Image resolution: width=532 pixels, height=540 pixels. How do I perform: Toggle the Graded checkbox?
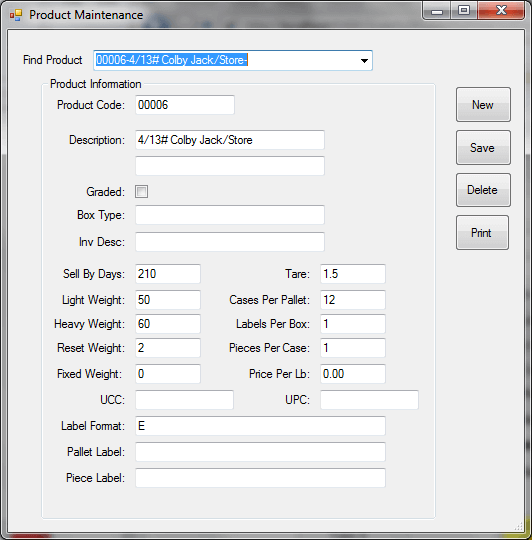point(142,191)
